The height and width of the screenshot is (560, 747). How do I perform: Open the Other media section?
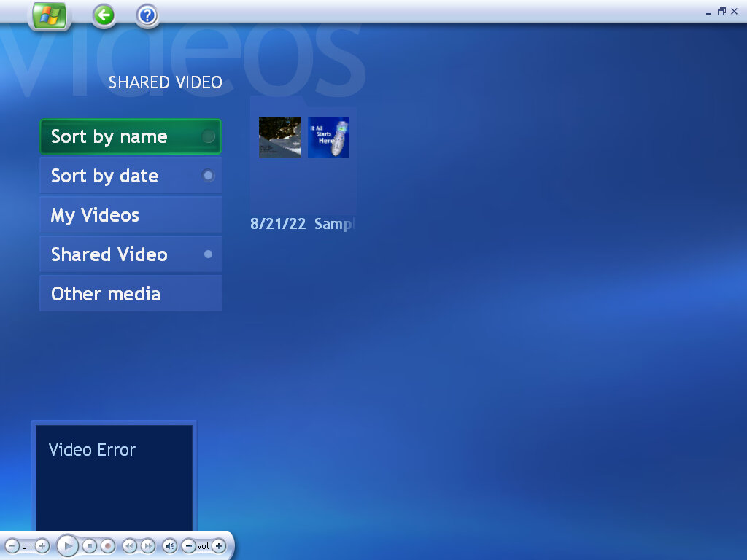[x=130, y=294]
